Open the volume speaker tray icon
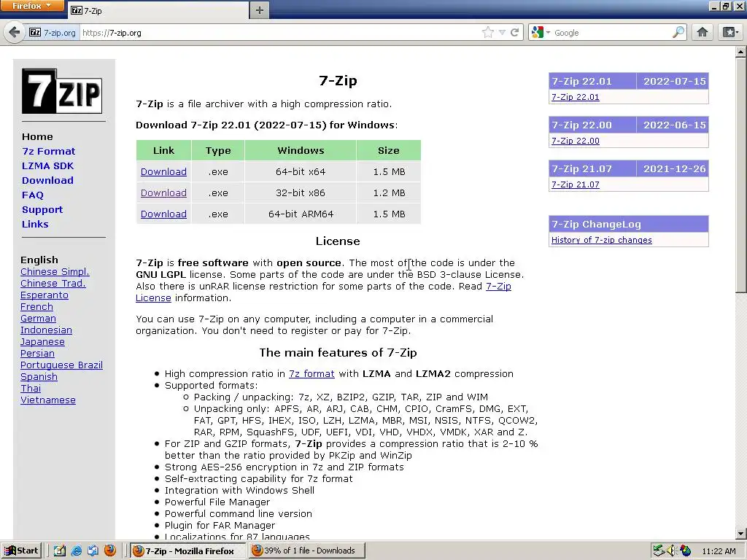This screenshot has height=560, width=747. (x=671, y=551)
